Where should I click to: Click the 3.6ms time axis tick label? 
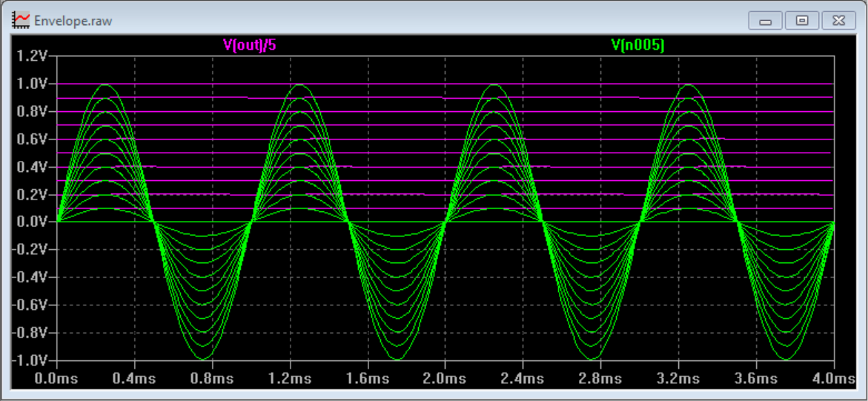pyautogui.click(x=755, y=378)
